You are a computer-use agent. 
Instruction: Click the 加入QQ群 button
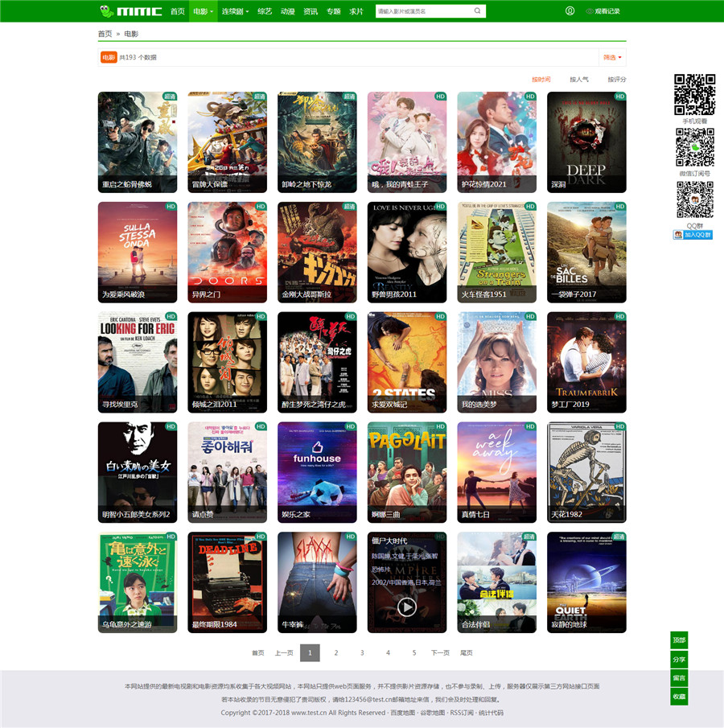pyautogui.click(x=693, y=235)
